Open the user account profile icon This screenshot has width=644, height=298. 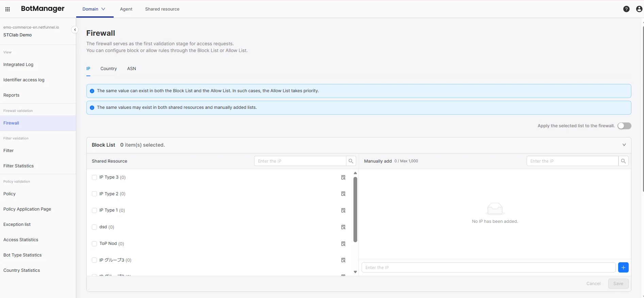click(639, 9)
